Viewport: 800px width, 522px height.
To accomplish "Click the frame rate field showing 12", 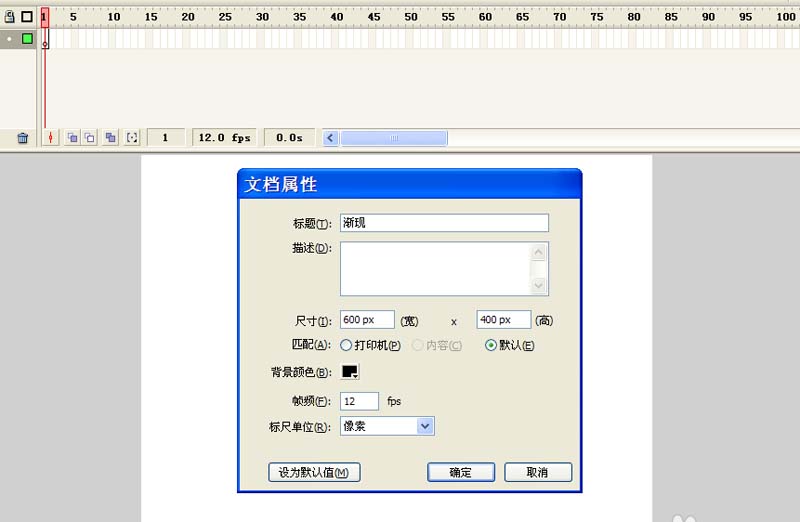I will pos(360,402).
